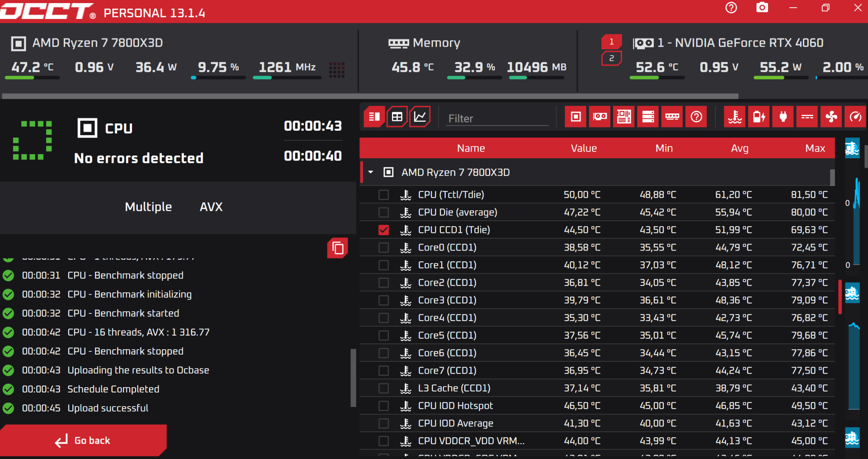Click the Go back button

coord(83,440)
